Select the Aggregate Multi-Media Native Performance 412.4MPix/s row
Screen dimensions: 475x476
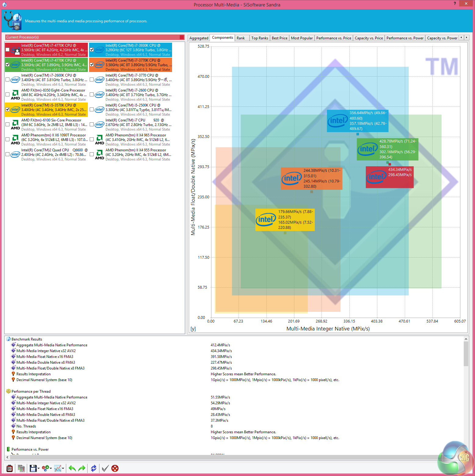point(237,345)
